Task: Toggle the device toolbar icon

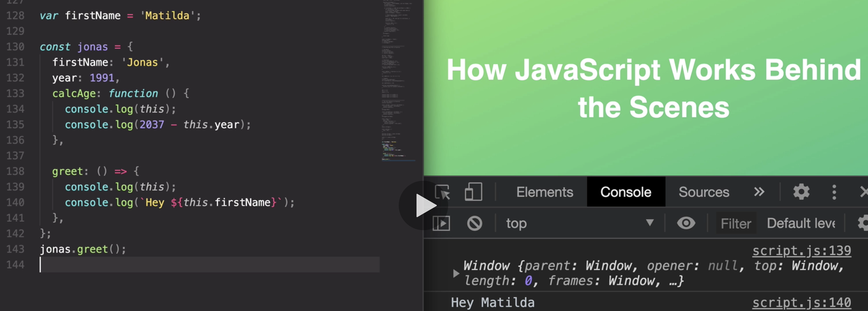Action: tap(473, 192)
